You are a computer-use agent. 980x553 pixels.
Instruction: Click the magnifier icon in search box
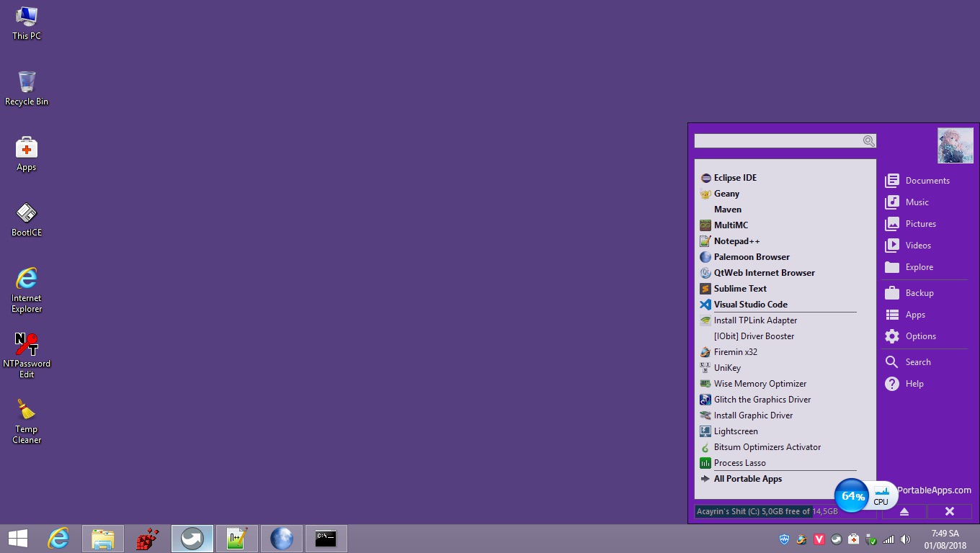868,141
